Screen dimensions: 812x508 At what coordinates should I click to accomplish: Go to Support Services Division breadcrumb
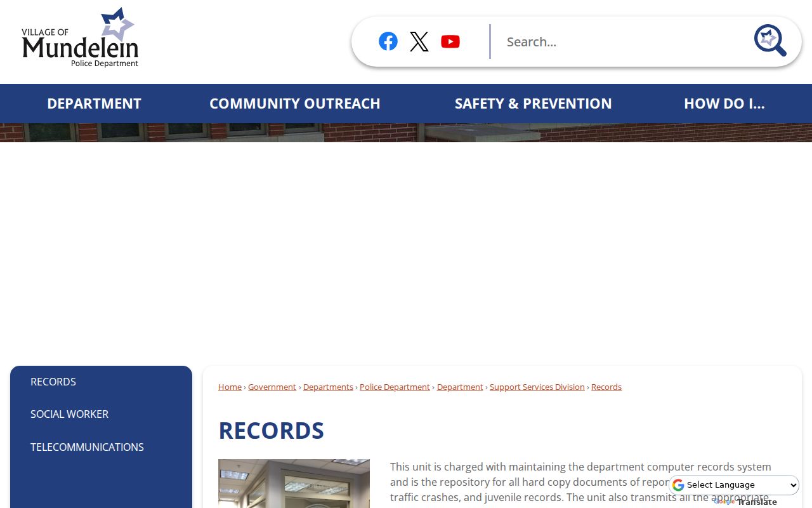(537, 387)
